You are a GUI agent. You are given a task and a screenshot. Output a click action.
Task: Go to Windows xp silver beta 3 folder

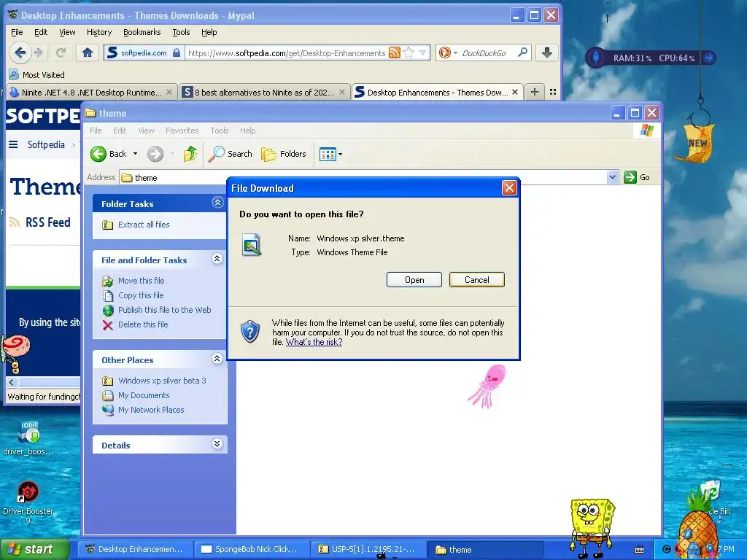162,381
